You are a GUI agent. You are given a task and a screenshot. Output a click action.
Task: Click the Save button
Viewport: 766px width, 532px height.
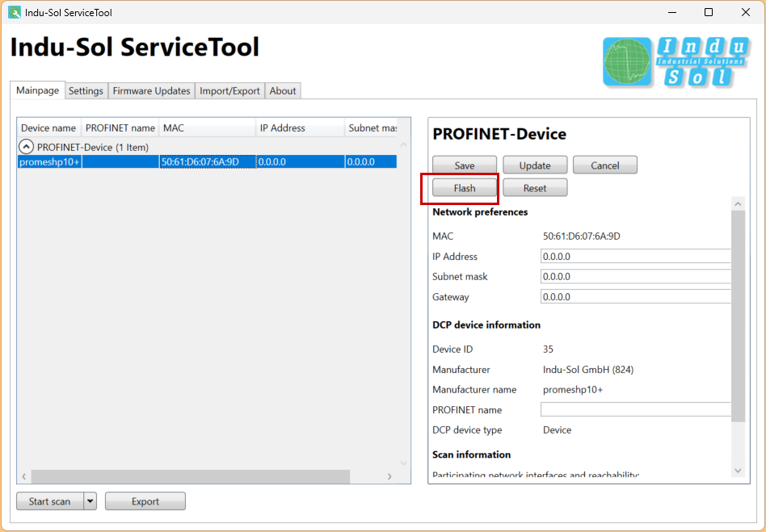(464, 165)
